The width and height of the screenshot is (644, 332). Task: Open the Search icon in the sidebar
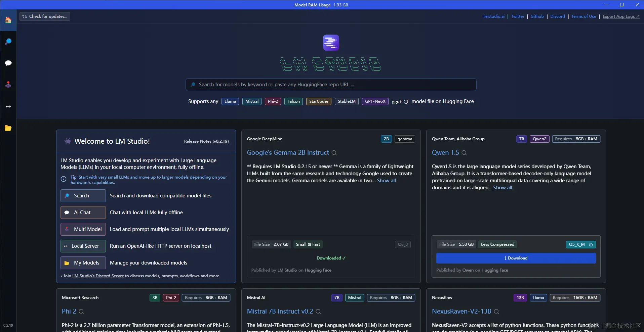click(8, 42)
